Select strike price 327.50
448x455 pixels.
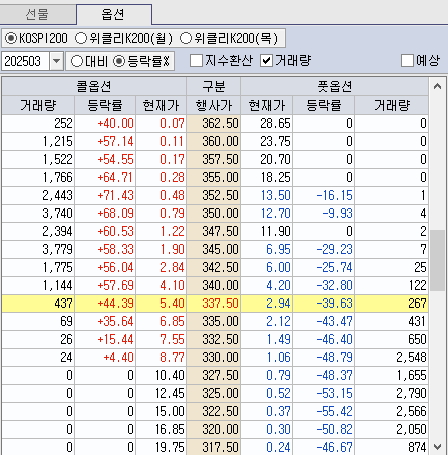214,375
